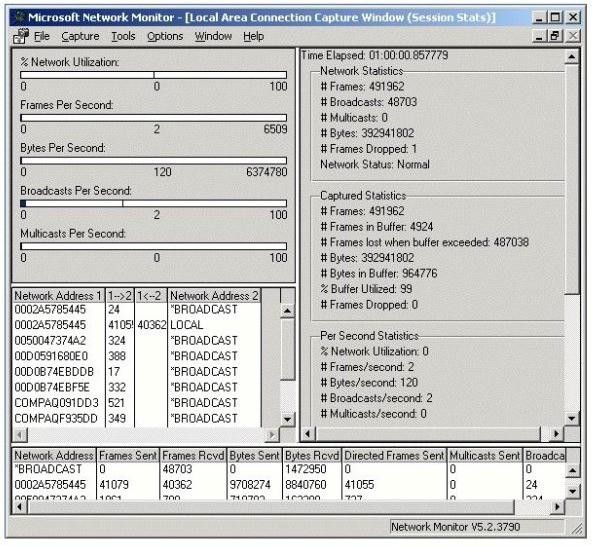
Task: Click the 1-->2 column header
Action: point(120,296)
